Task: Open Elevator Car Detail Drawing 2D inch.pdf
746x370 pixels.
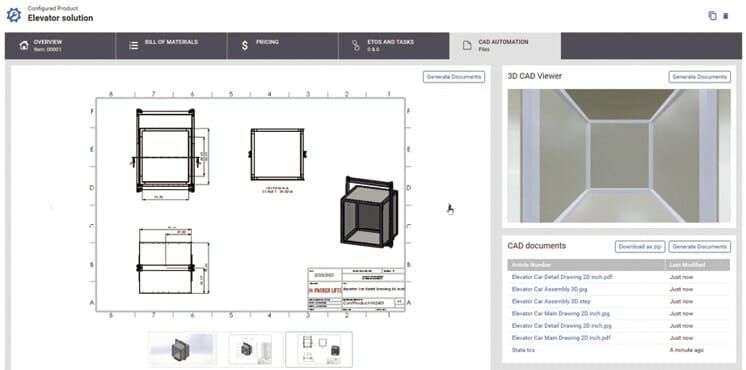Action: coord(562,277)
